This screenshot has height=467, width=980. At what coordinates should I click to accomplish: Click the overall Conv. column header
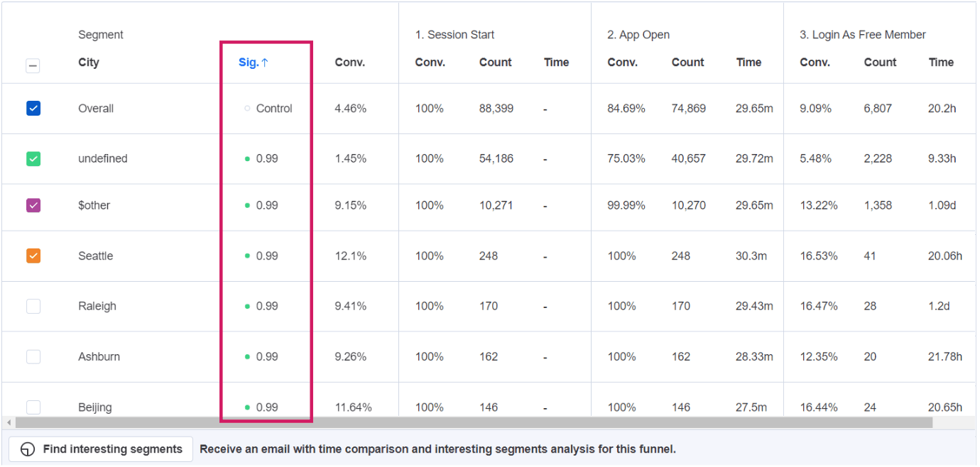click(349, 62)
